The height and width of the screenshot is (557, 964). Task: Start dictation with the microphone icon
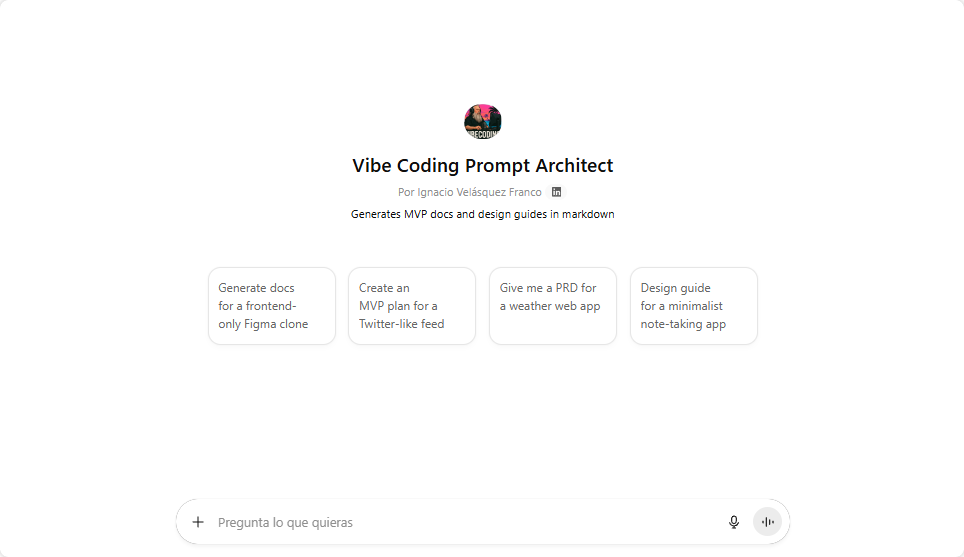click(734, 522)
